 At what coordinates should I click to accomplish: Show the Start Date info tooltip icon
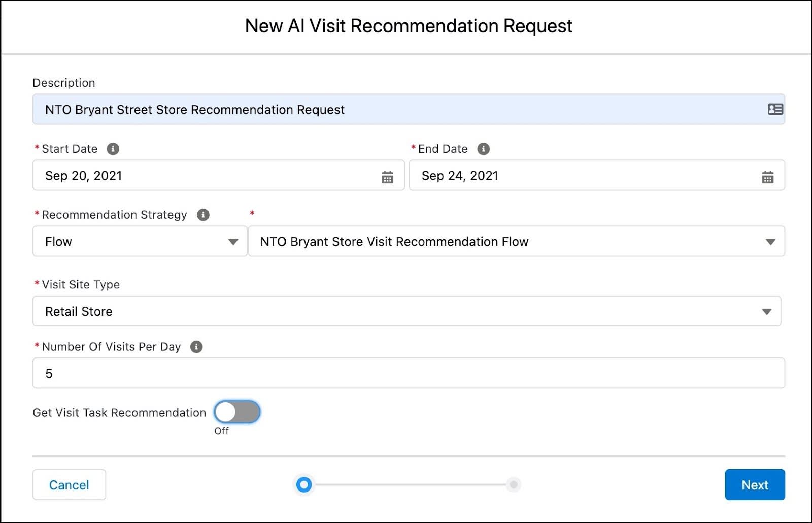[x=113, y=149]
